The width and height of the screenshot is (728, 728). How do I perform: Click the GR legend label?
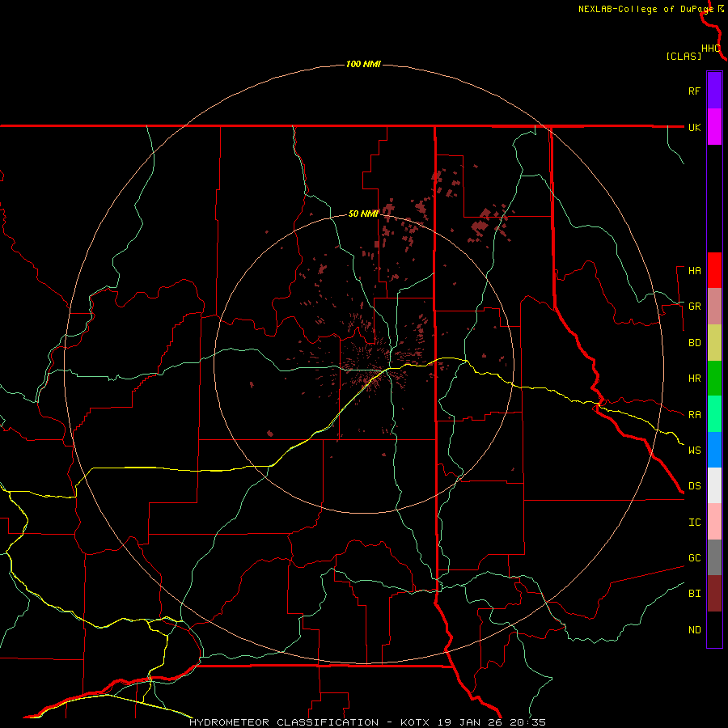pos(694,307)
